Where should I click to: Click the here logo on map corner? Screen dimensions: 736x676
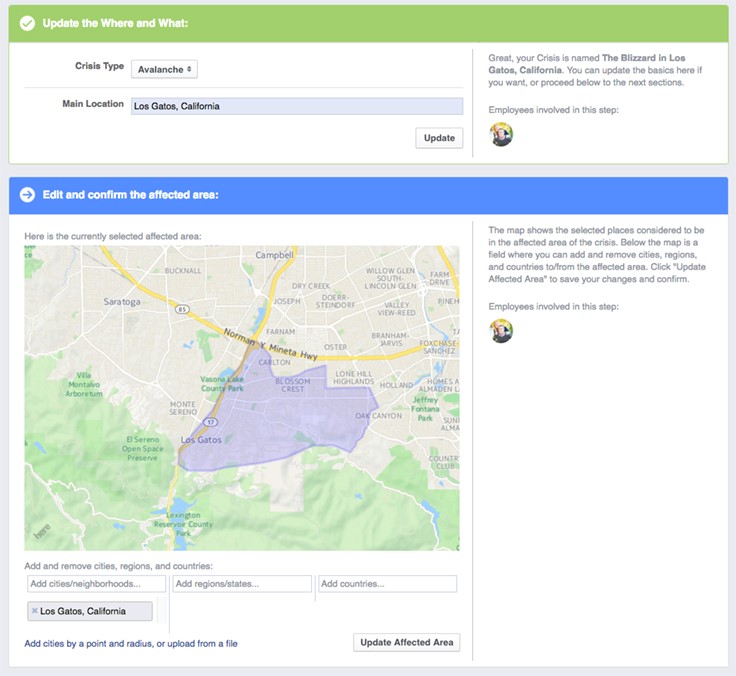(x=42, y=531)
